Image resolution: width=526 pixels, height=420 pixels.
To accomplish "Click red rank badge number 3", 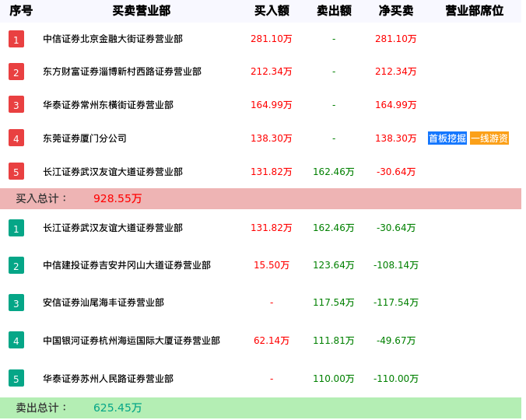I will pos(16,105).
